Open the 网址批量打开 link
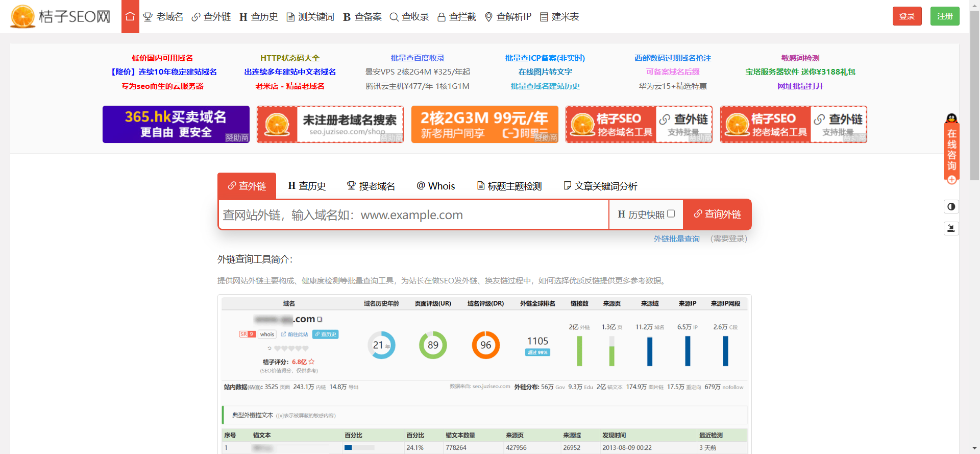Viewport: 980px width, 454px height. (800, 86)
